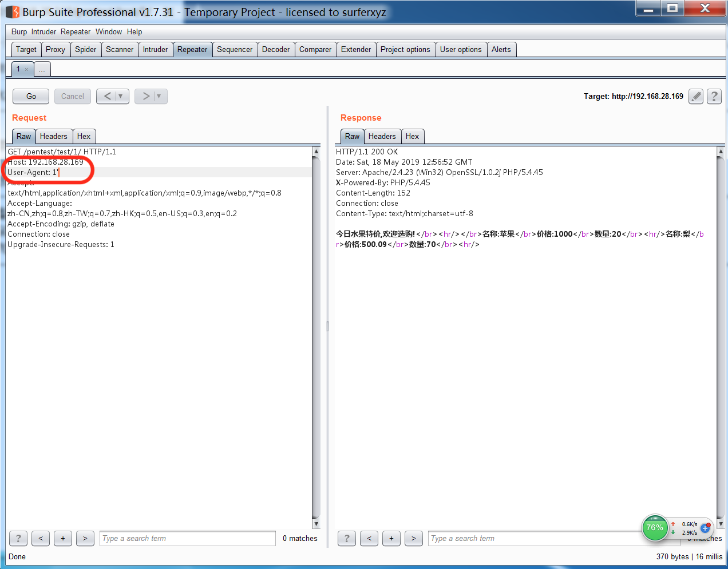
Task: Click Request scrollbar up arrow
Action: coord(316,152)
